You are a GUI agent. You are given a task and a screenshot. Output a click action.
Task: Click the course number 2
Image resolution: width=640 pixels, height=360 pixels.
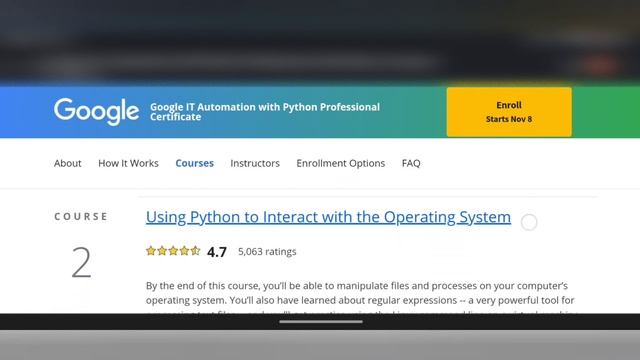tap(81, 263)
